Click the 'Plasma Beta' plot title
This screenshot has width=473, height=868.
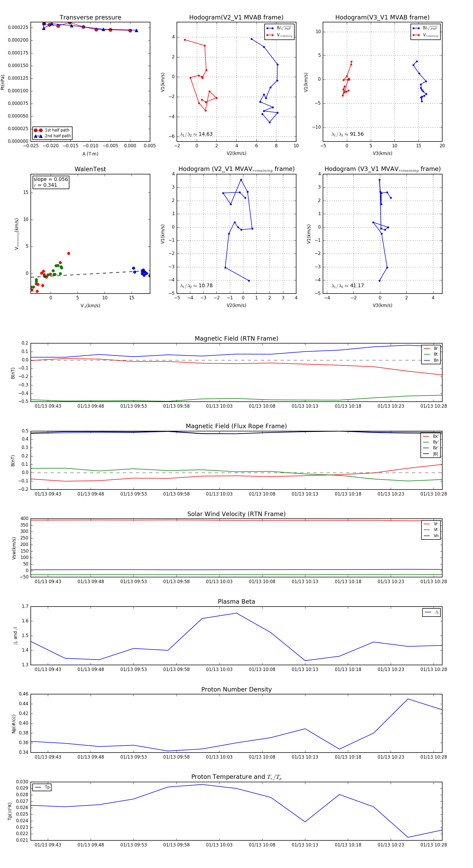pyautogui.click(x=236, y=602)
